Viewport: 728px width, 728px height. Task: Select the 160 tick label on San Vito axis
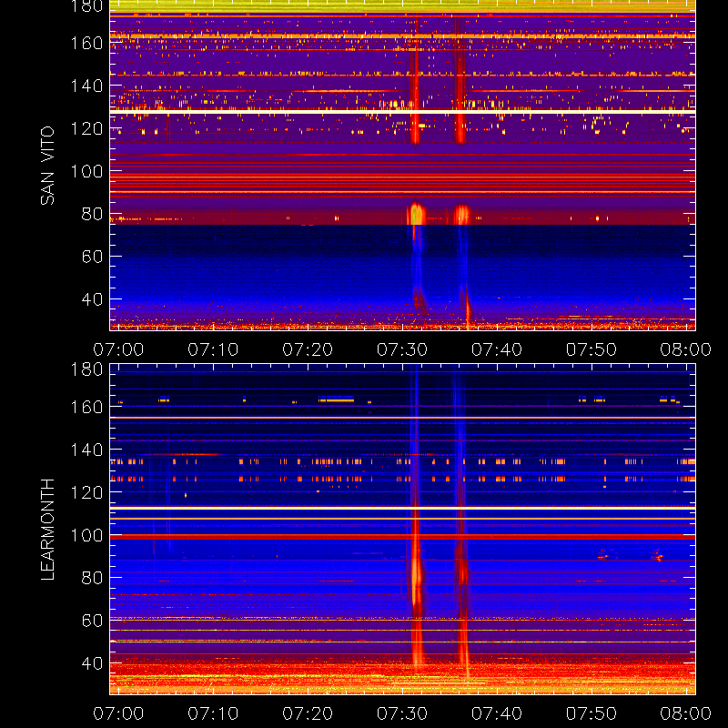[x=86, y=43]
